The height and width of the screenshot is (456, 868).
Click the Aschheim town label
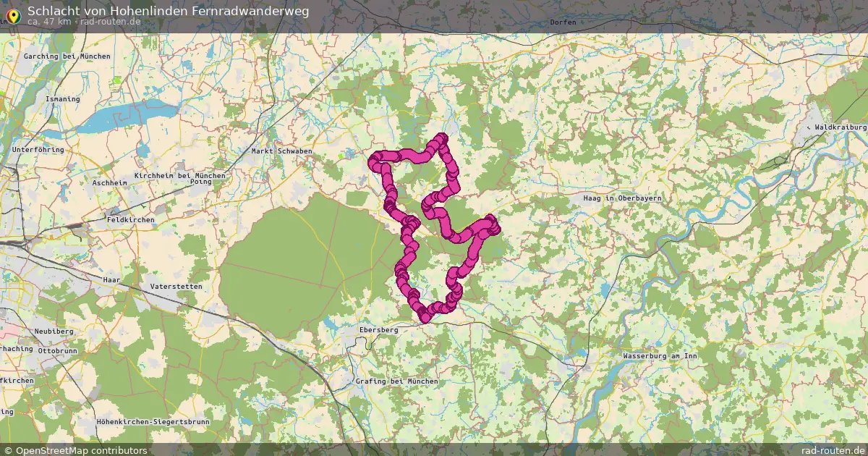(109, 183)
